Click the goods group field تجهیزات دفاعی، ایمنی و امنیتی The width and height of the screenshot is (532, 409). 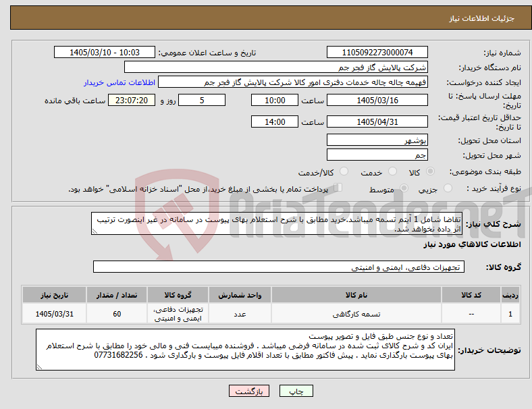click(279, 267)
